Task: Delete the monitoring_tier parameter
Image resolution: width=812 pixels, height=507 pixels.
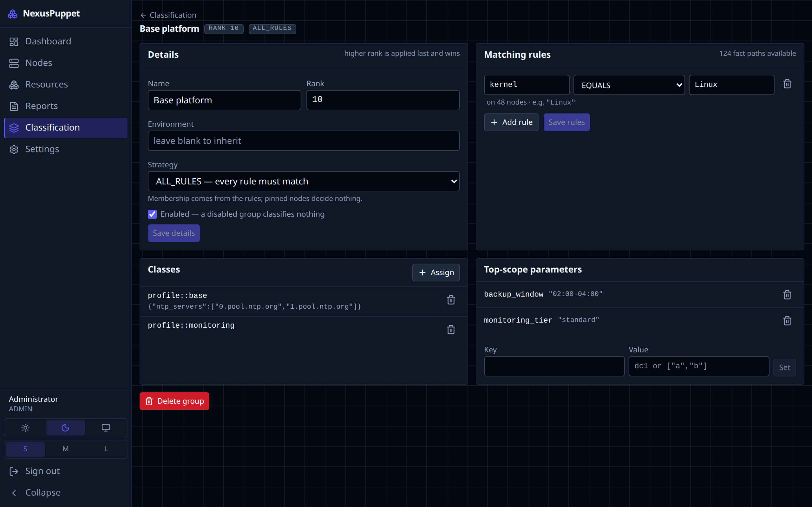Action: (x=787, y=321)
